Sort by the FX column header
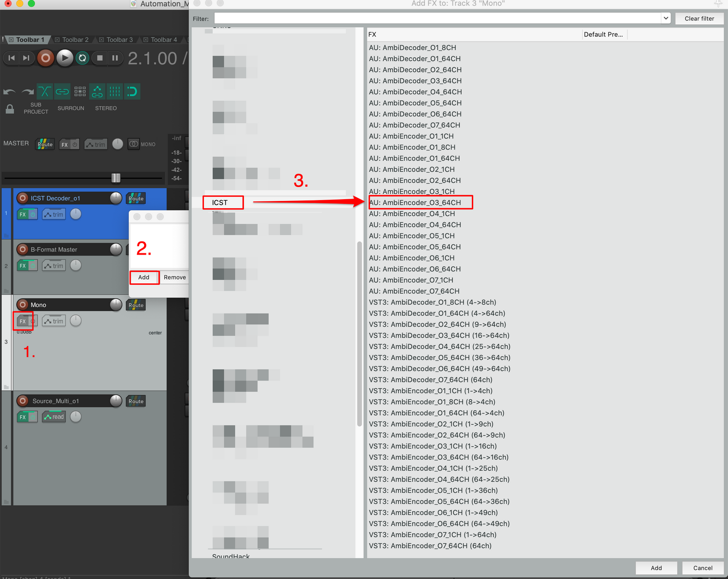 click(475, 35)
